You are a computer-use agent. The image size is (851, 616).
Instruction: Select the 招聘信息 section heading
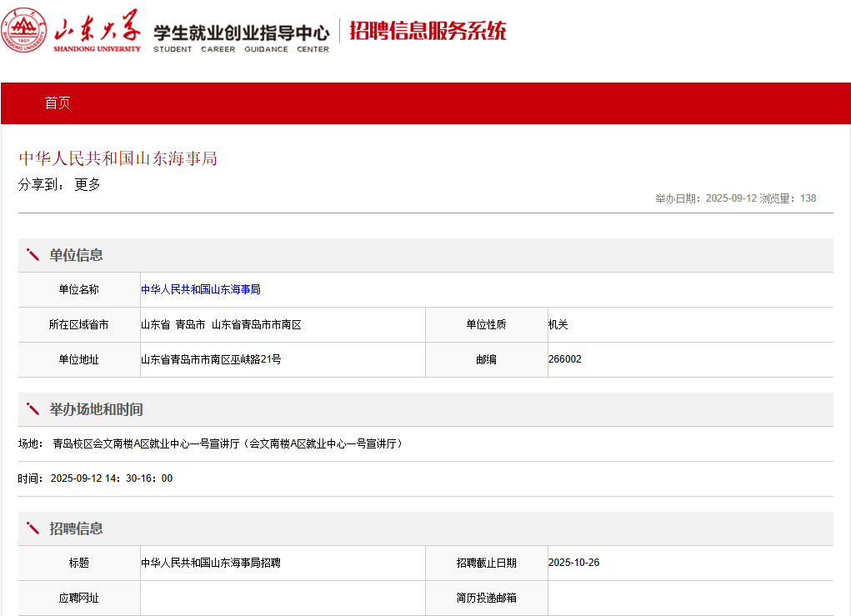pyautogui.click(x=76, y=528)
